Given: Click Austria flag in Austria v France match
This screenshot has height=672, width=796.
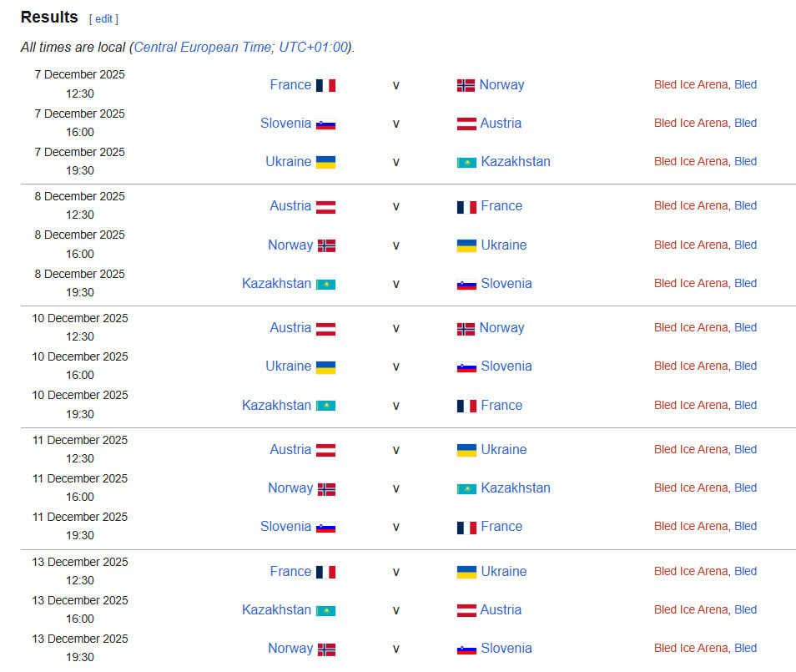Looking at the screenshot, I should click(x=325, y=206).
